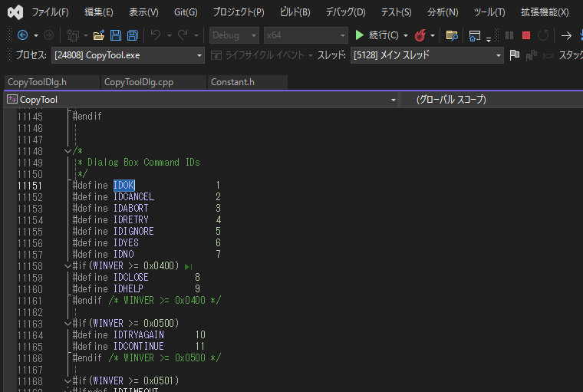Image resolution: width=583 pixels, height=392 pixels.
Task: Click the save all files icon
Action: click(132, 35)
